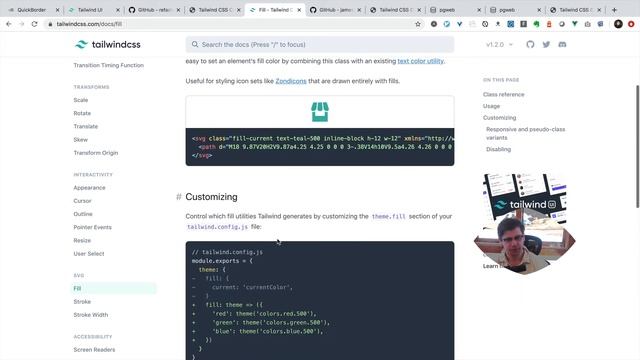Jump to Customizing in On This Page
640x360 pixels.
pos(500,118)
